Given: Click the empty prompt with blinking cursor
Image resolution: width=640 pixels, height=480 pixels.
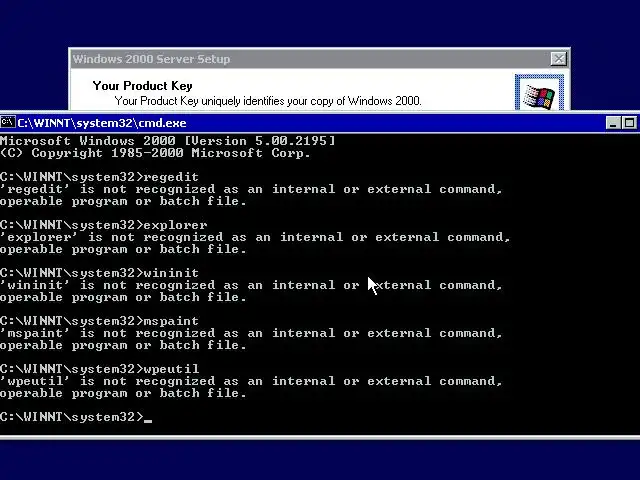Looking at the screenshot, I should point(76,417).
